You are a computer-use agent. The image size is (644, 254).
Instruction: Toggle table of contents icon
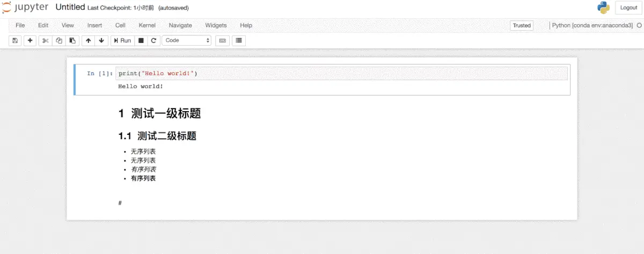click(239, 40)
